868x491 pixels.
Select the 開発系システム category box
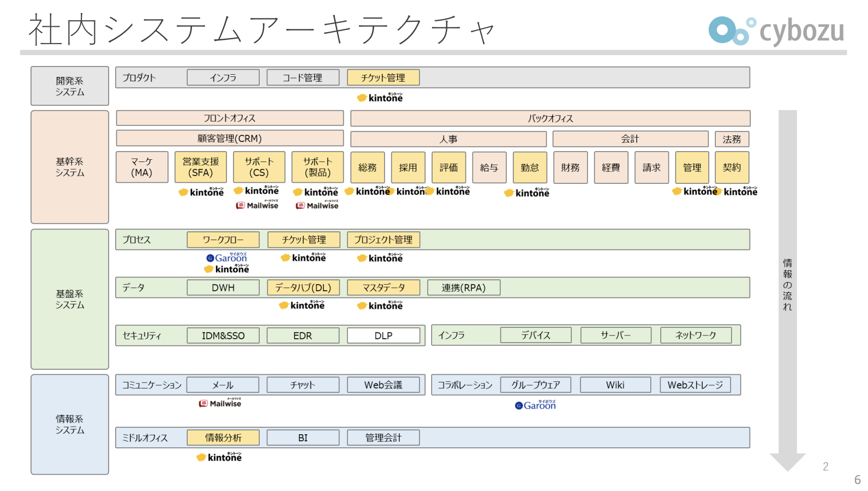[x=70, y=86]
